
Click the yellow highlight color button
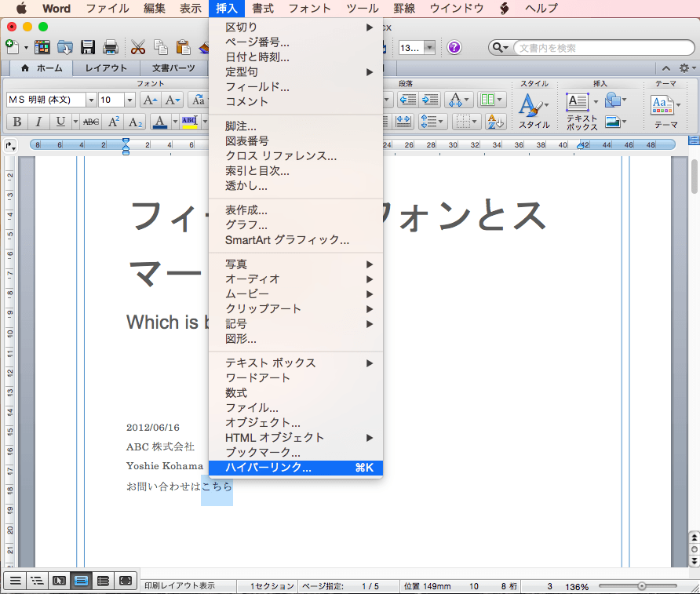190,122
